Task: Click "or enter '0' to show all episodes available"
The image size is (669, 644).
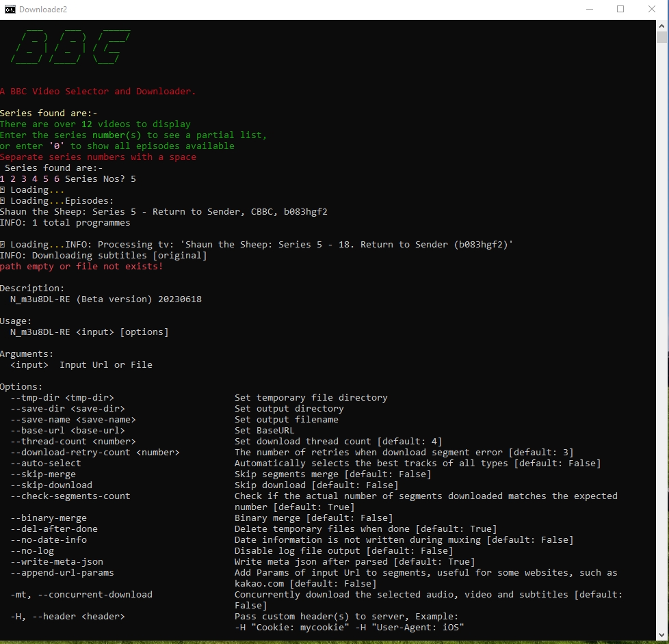Action: (x=118, y=146)
